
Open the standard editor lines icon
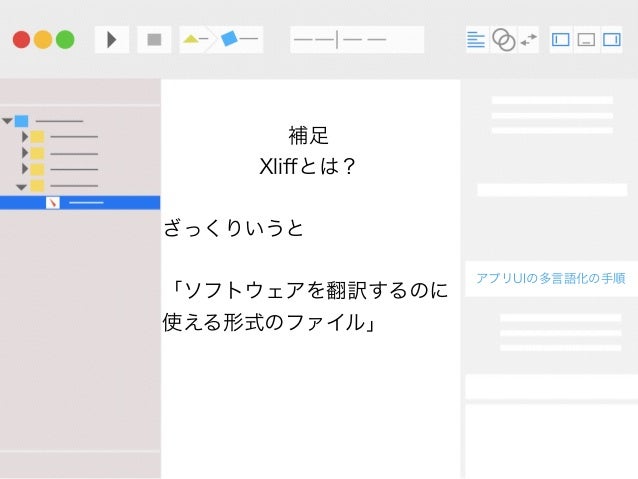(476, 40)
